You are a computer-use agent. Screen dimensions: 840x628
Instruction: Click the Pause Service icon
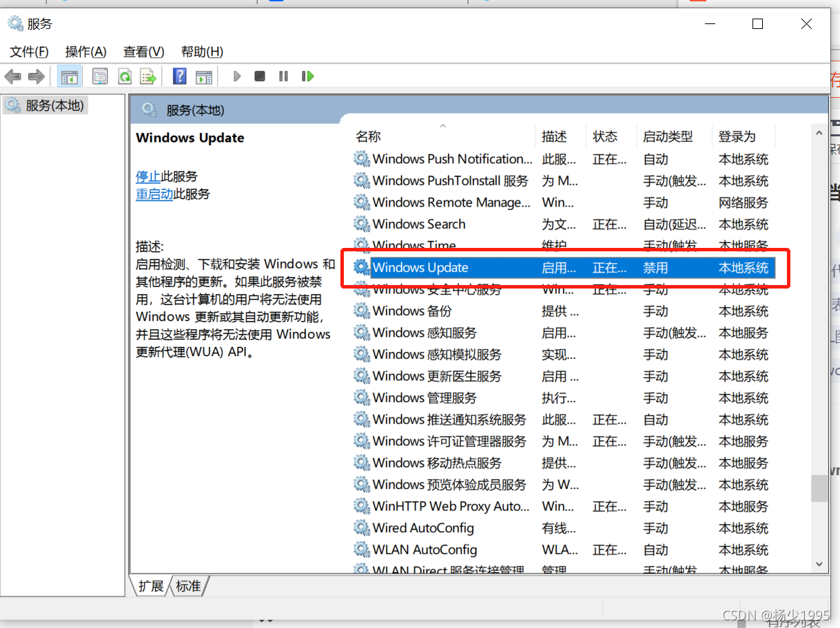pos(283,76)
